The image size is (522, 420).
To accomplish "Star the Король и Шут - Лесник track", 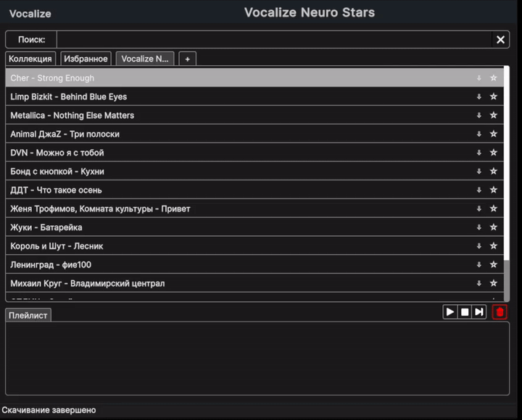I will tap(494, 246).
